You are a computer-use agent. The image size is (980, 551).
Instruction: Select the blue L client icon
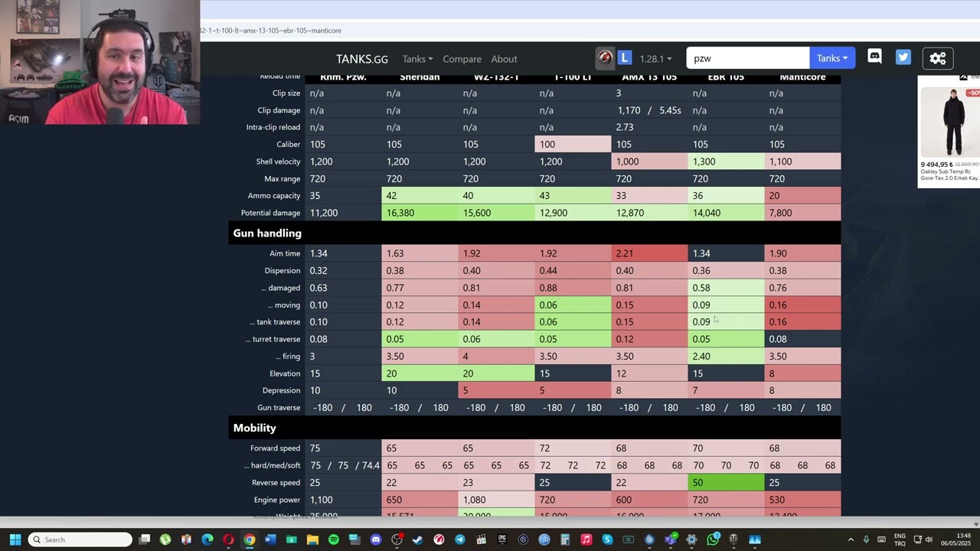[x=625, y=58]
